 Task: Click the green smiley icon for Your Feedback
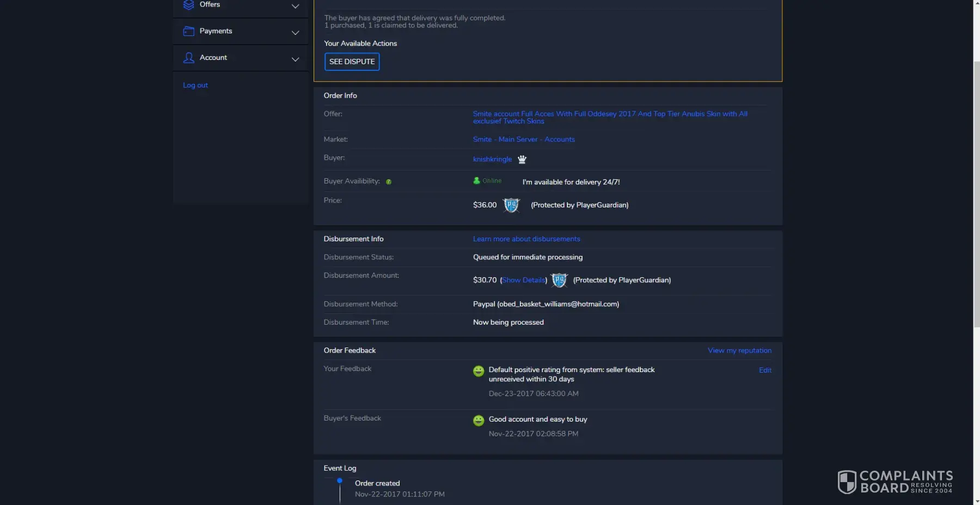pyautogui.click(x=479, y=371)
